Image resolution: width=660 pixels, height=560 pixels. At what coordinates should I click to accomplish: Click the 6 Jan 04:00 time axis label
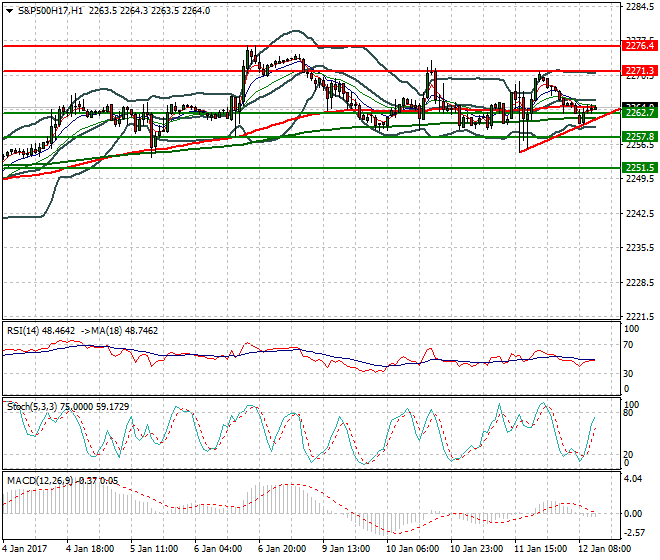[218, 549]
